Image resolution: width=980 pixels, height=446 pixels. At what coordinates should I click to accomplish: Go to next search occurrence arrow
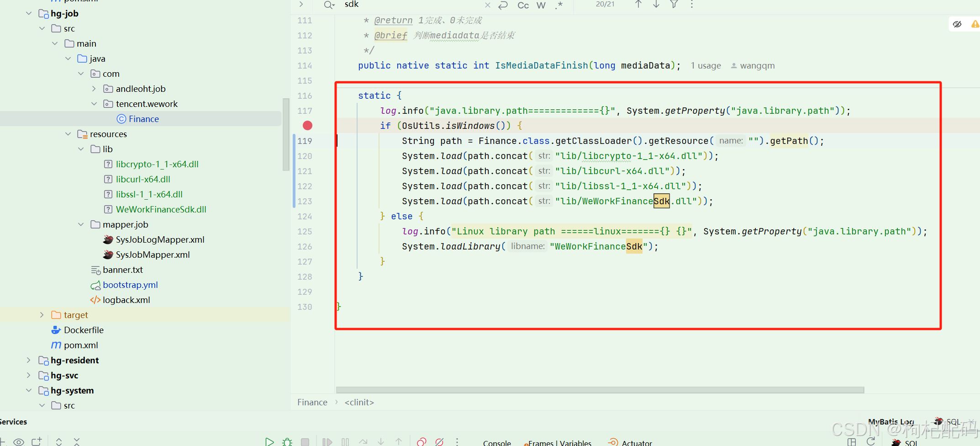(656, 5)
